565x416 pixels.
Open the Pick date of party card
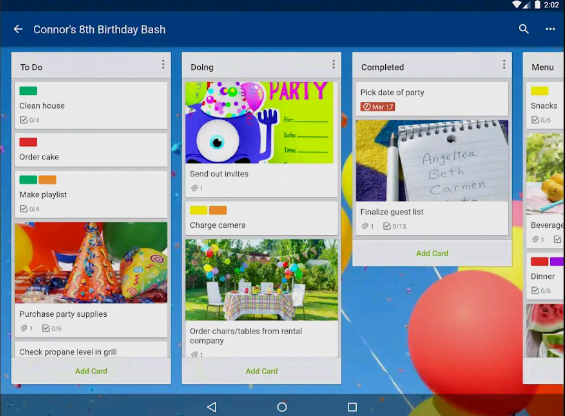(x=432, y=98)
